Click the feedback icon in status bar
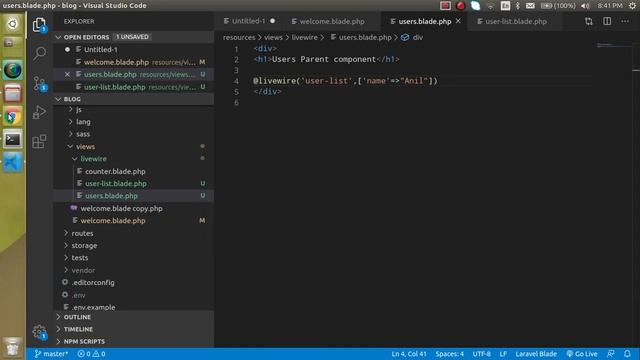Screen dimensions: 640x360 point(611,354)
